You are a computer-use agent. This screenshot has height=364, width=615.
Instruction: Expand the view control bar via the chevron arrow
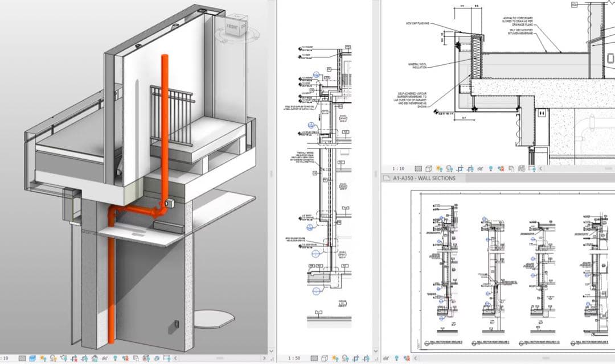(175, 359)
